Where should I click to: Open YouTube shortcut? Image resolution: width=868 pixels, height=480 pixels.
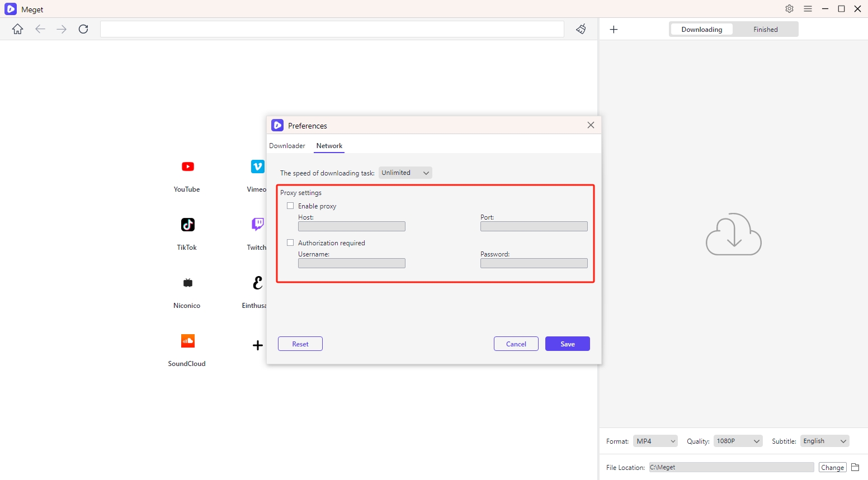coord(187,177)
